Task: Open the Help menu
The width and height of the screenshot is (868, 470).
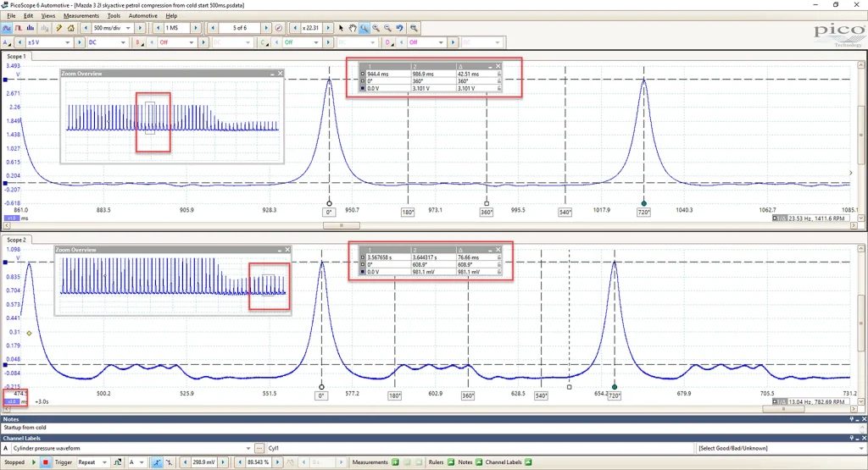Action: 171,16
